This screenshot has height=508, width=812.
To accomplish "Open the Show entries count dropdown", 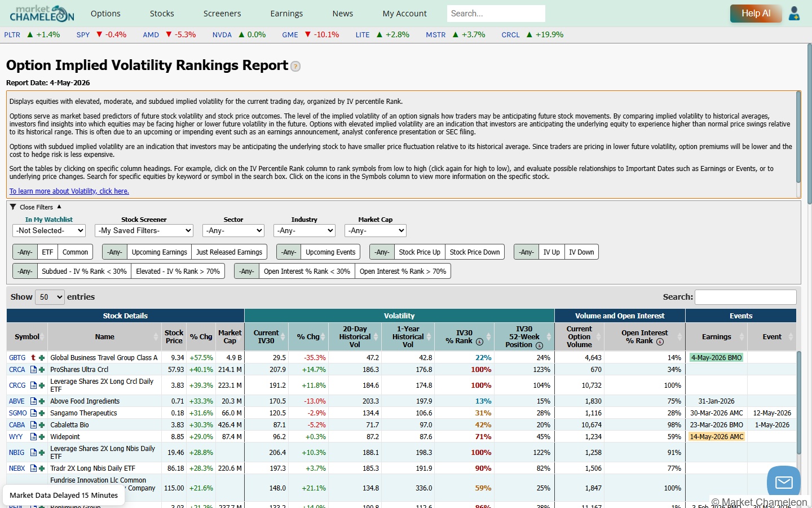I will 50,297.
